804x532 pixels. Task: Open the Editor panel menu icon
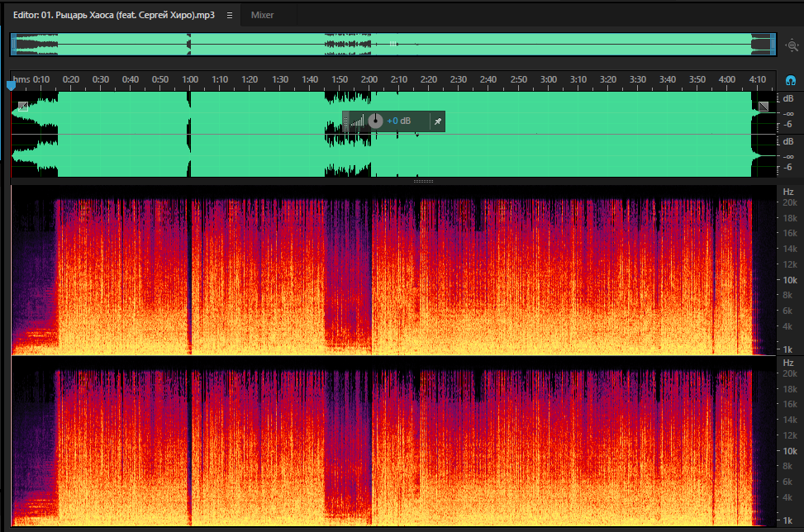tap(230, 16)
